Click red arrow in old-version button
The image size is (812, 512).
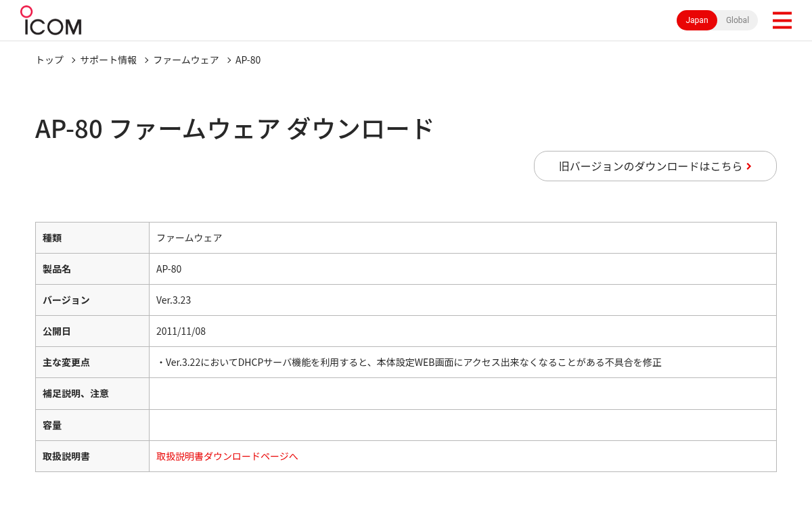click(x=749, y=166)
